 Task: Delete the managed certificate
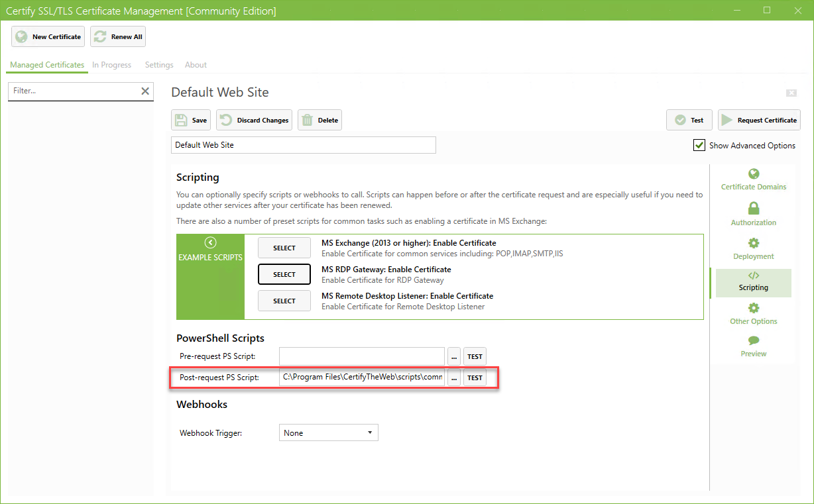[x=320, y=121]
